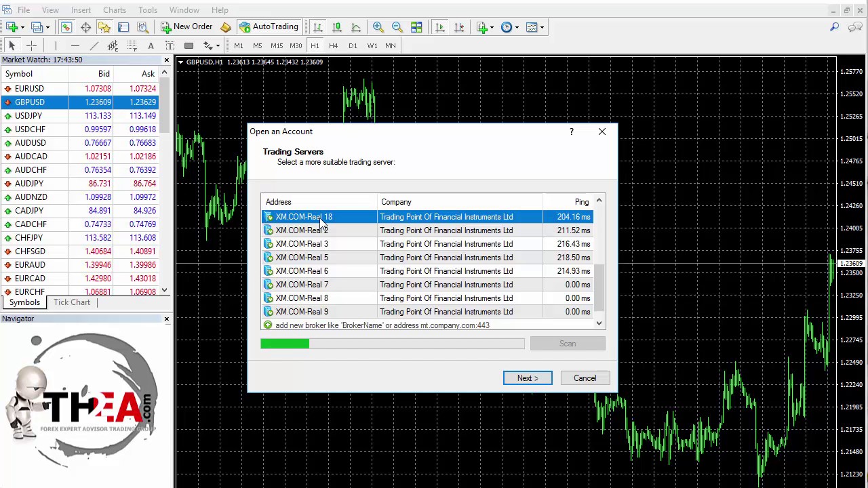Switch to the M1 timeframe
Screen dimensions: 868x488
click(239, 45)
